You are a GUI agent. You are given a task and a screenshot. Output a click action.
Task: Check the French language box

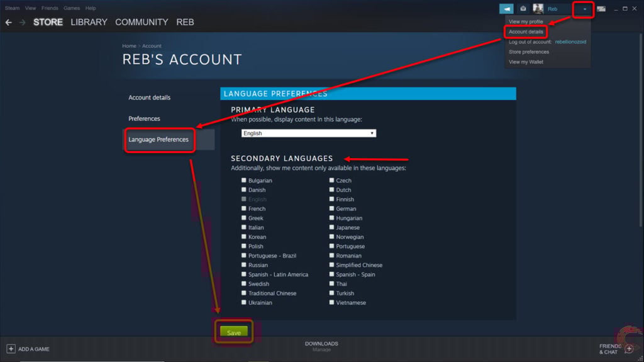243,208
